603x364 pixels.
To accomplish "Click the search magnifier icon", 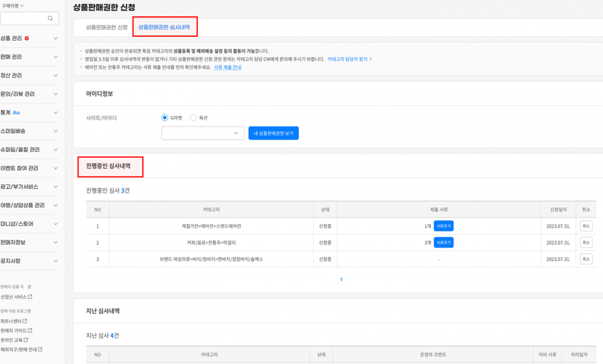I will (x=50, y=19).
